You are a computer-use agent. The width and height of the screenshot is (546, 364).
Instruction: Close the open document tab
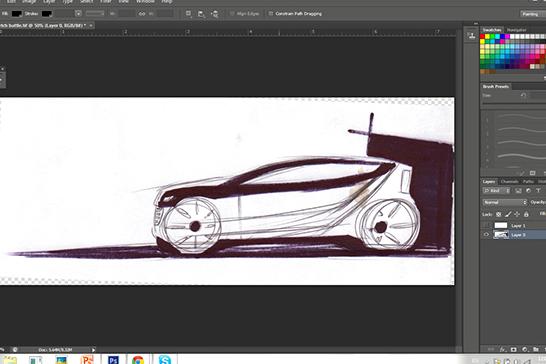pyautogui.click(x=91, y=25)
